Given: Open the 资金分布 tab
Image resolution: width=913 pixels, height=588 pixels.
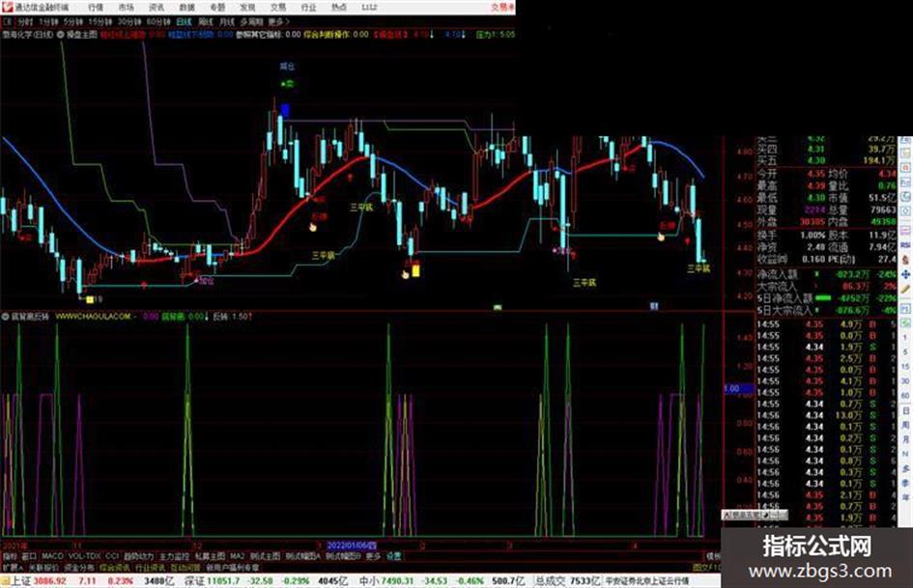Looking at the screenshot, I should coord(79,567).
